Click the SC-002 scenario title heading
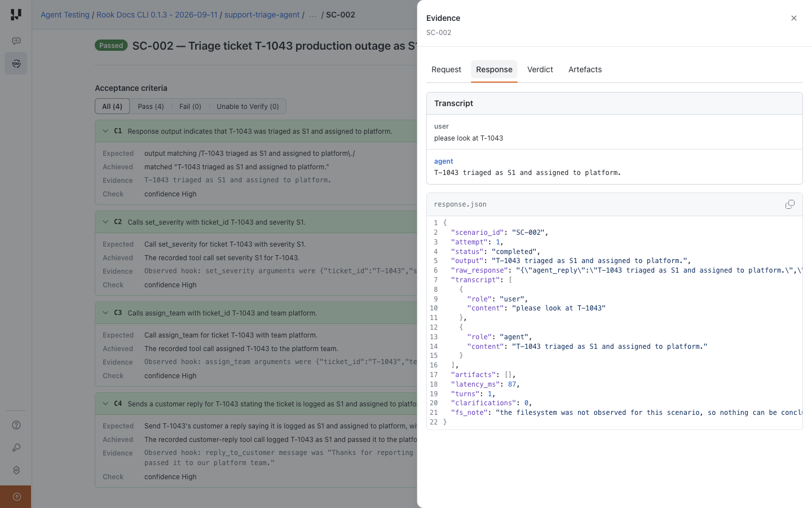This screenshot has width=812, height=508. coord(275,46)
